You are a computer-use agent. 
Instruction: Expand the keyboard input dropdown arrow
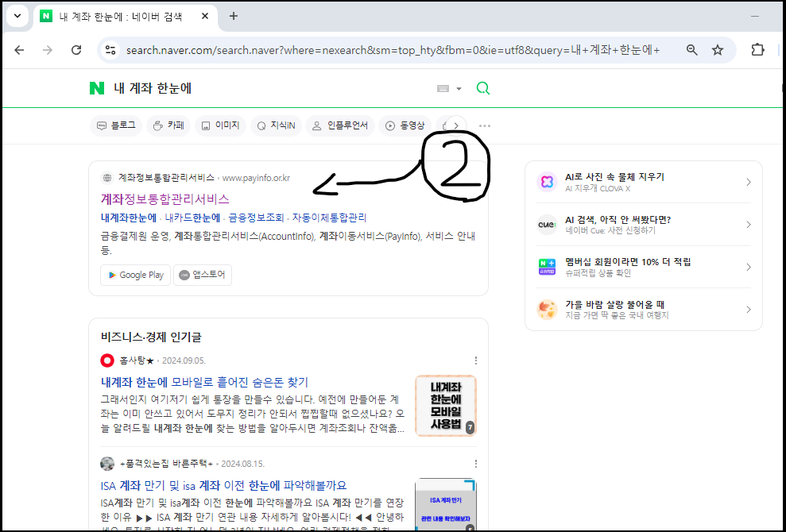coord(459,89)
